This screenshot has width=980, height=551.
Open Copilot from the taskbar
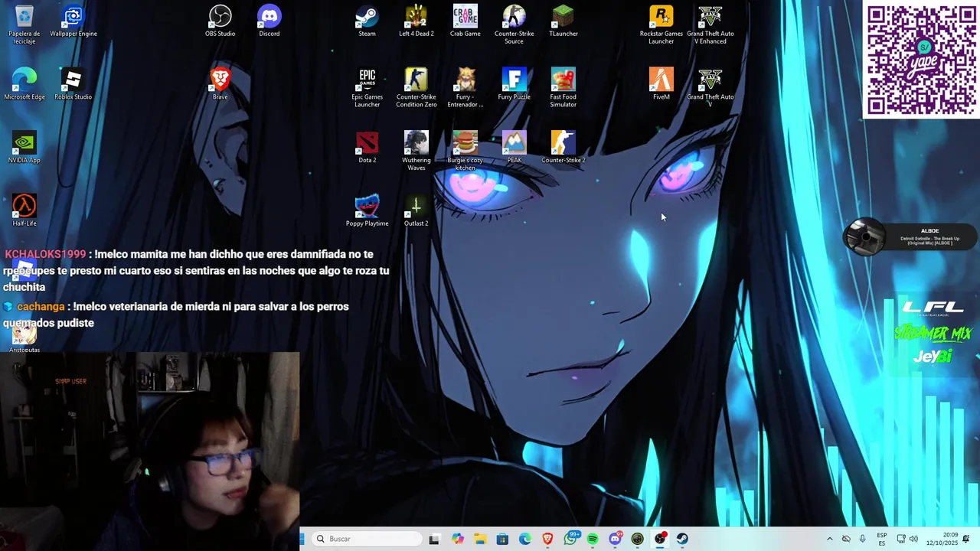(x=458, y=539)
